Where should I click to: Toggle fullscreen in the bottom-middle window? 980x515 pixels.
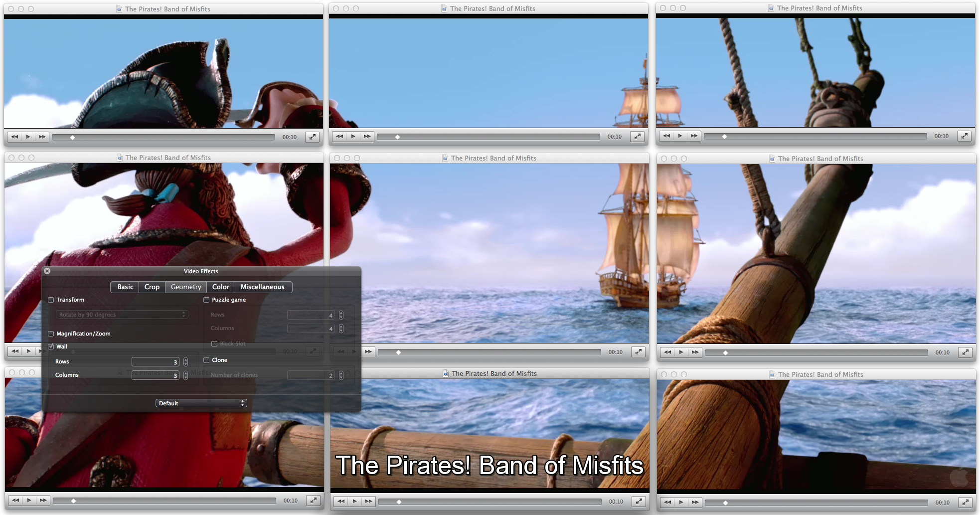(x=639, y=501)
